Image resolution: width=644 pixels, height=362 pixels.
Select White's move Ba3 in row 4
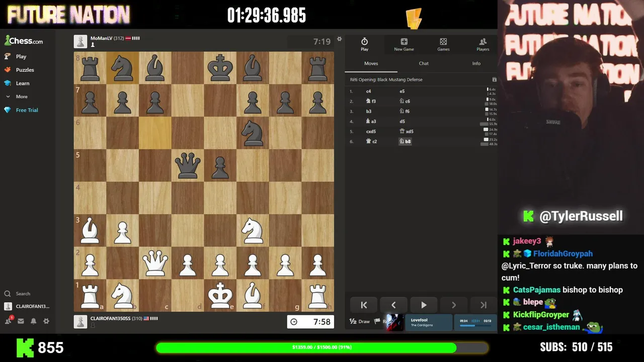pyautogui.click(x=371, y=122)
